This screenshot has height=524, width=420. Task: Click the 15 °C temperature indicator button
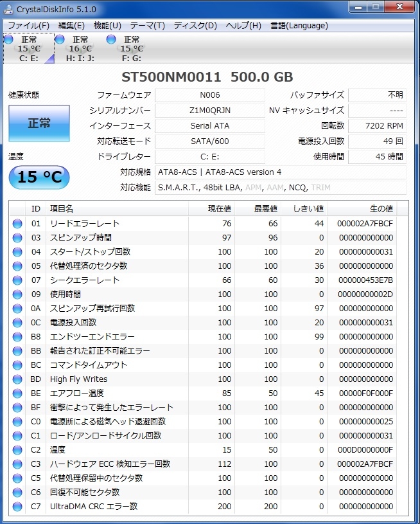[39, 177]
